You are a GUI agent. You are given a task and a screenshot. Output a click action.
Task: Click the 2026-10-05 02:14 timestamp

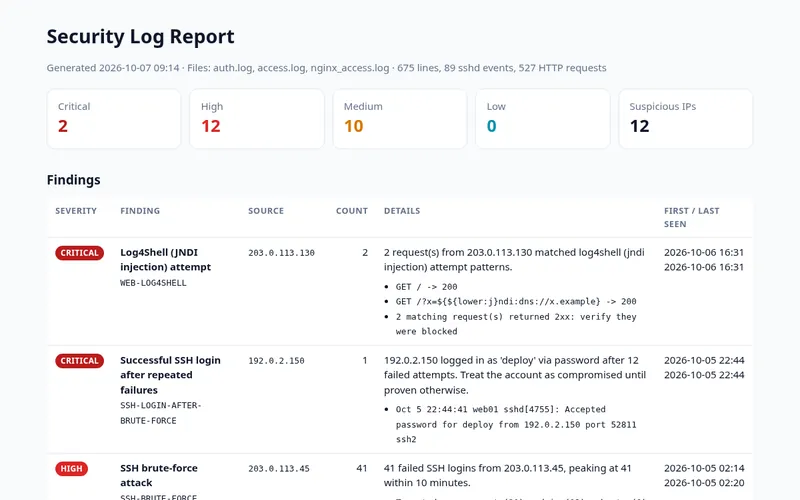704,468
